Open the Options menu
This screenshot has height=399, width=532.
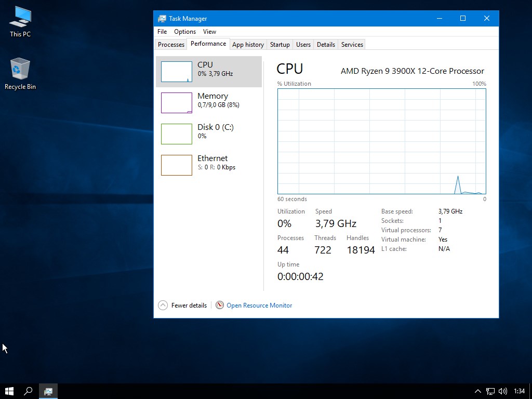[x=185, y=32]
